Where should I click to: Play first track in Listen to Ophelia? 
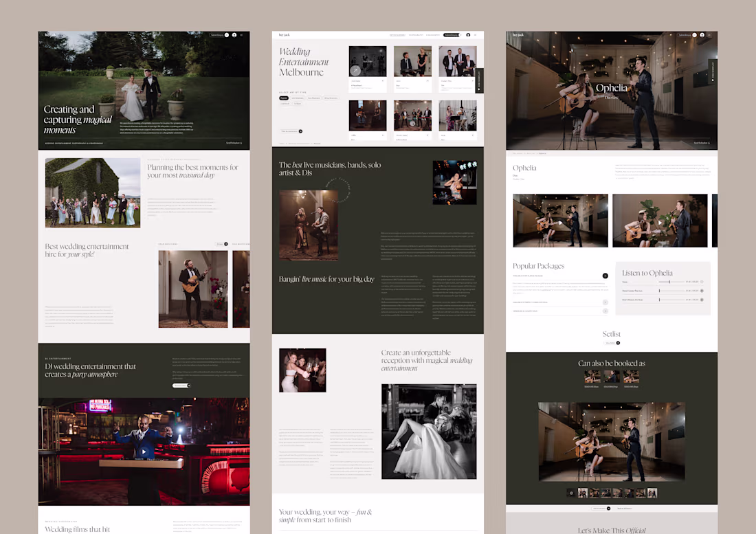[702, 282]
